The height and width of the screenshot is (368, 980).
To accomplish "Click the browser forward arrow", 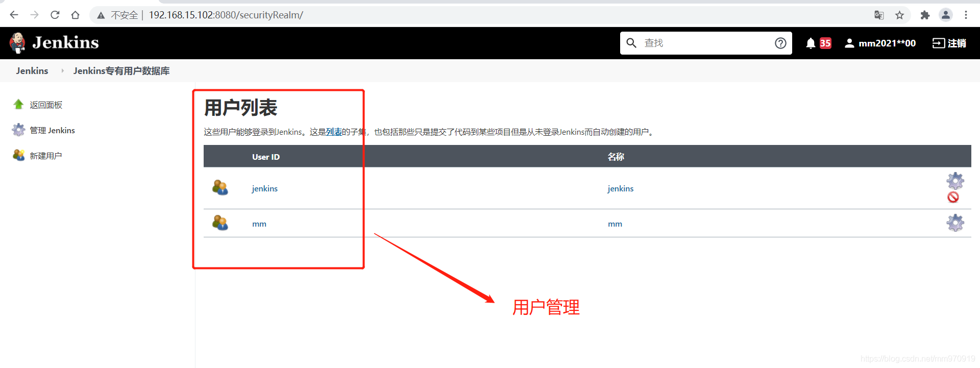I will tap(35, 15).
